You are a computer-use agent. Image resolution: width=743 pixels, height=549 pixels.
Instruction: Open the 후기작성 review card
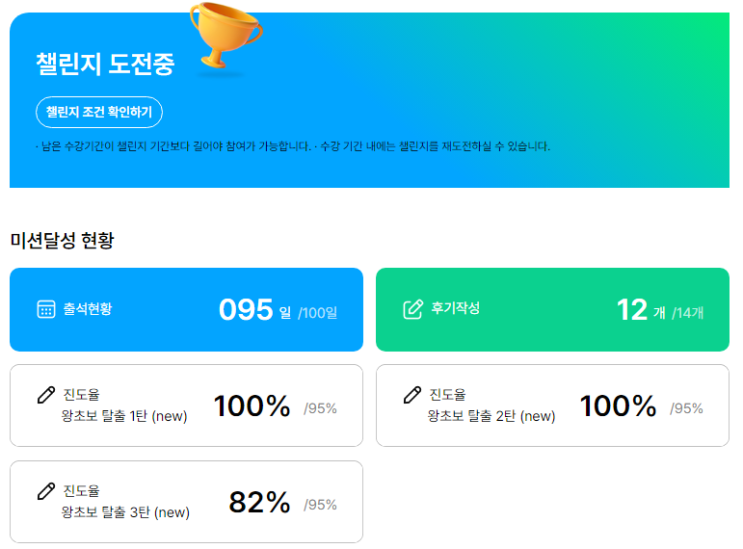(552, 309)
